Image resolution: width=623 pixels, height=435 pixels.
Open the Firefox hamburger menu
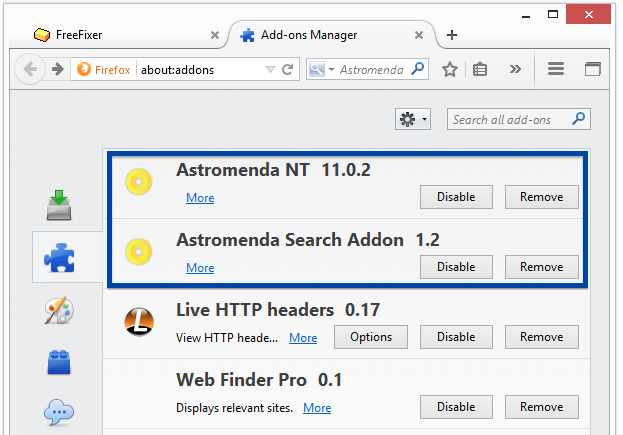pyautogui.click(x=556, y=69)
